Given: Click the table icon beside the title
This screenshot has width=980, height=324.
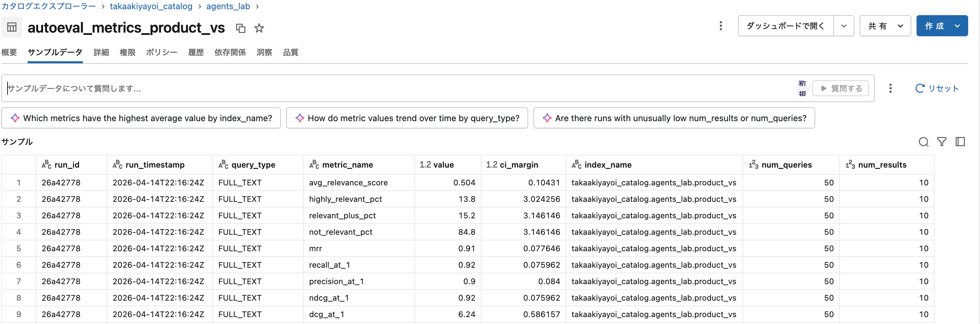Looking at the screenshot, I should coord(12,27).
